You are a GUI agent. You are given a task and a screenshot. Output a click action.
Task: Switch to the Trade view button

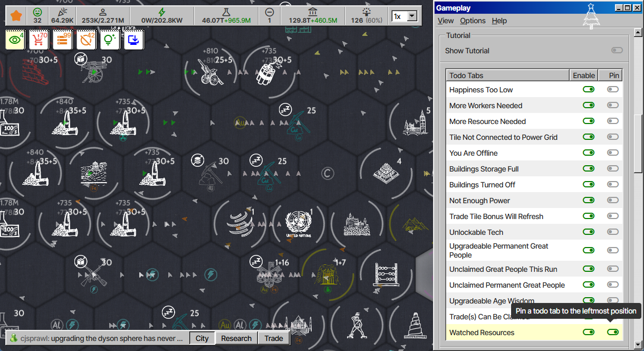[x=274, y=338]
